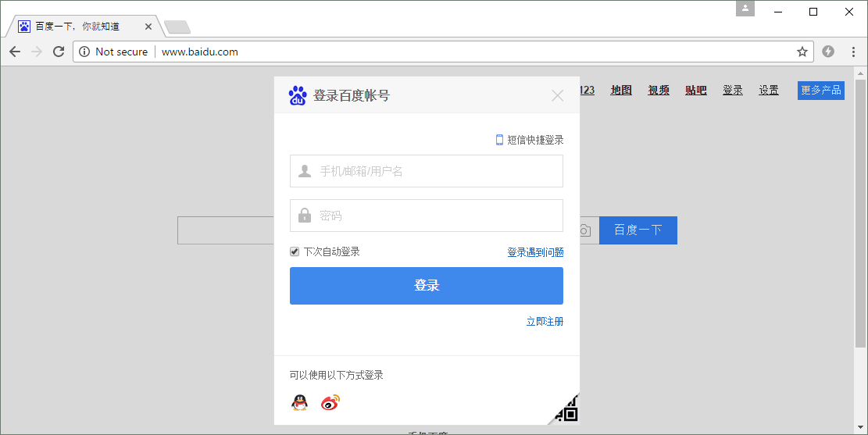868x435 pixels.
Task: Click the Weibo login icon
Action: [330, 402]
